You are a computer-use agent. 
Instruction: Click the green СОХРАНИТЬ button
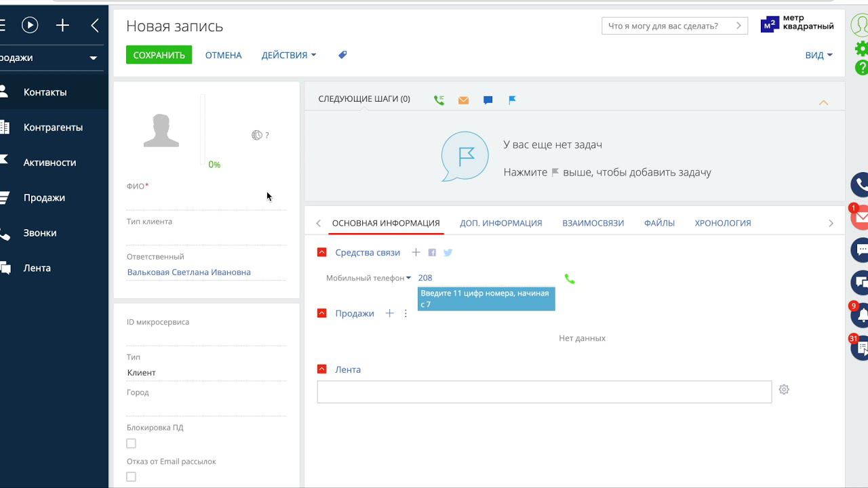point(159,55)
